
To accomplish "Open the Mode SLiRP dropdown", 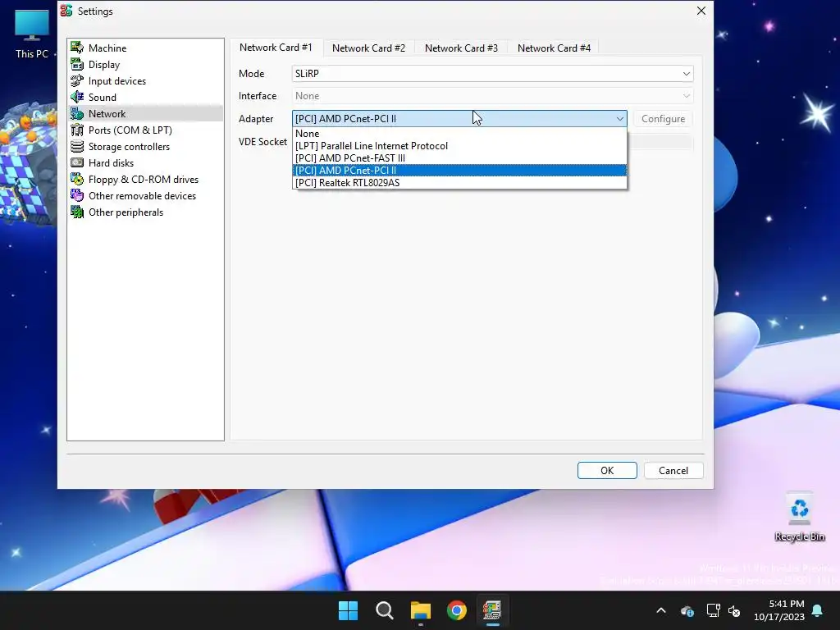I will pos(492,73).
